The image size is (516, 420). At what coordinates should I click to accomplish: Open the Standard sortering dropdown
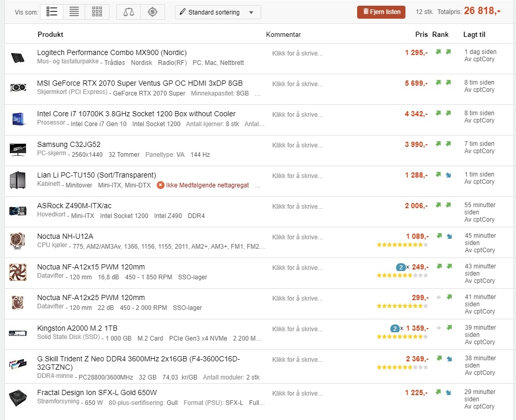tap(218, 12)
